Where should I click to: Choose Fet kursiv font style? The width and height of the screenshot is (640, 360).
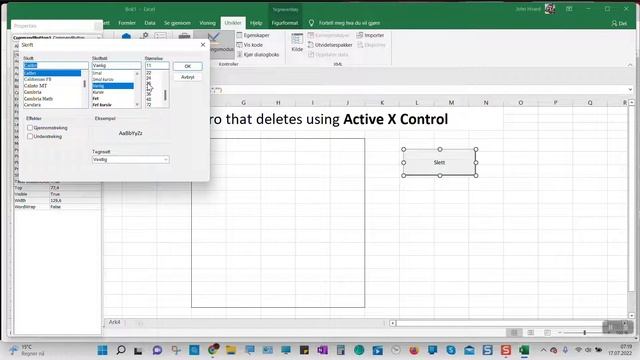102,105
